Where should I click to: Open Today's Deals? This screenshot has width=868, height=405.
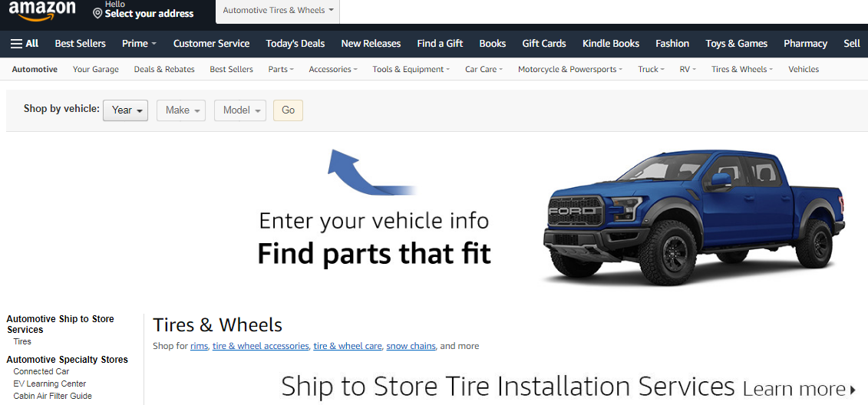(x=295, y=43)
